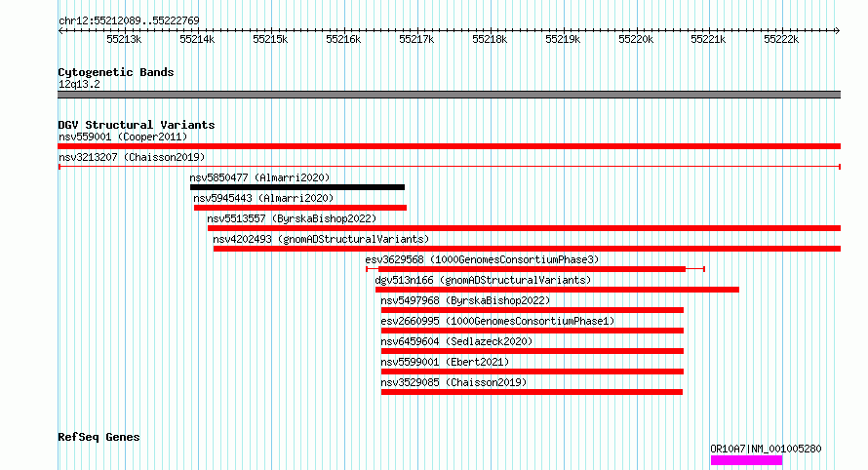
Task: Open nsv6459604 (Sedlazeck2020) label
Action: coord(456,341)
